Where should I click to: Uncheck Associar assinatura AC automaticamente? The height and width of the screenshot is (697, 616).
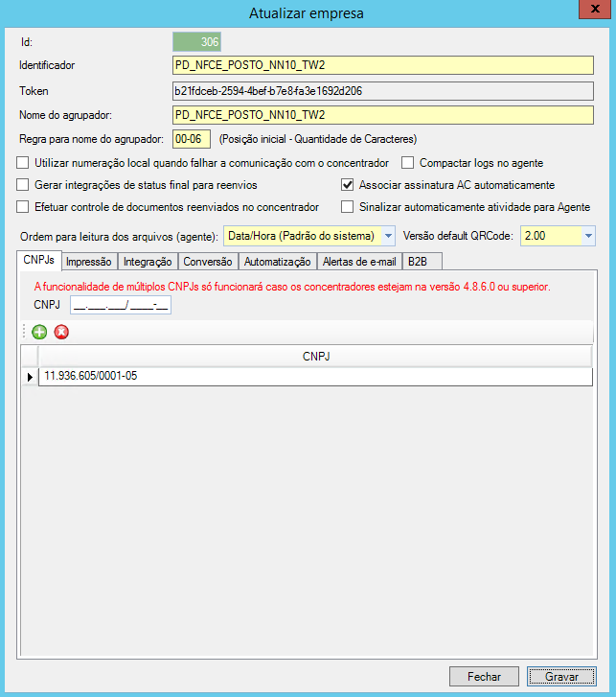pos(348,185)
